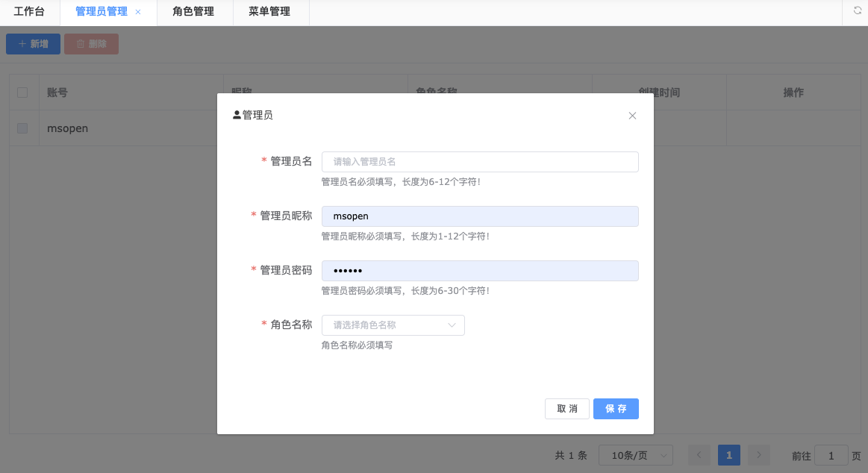The image size is (868, 473).
Task: Open the 请选择角色名称 dropdown
Action: pyautogui.click(x=393, y=325)
